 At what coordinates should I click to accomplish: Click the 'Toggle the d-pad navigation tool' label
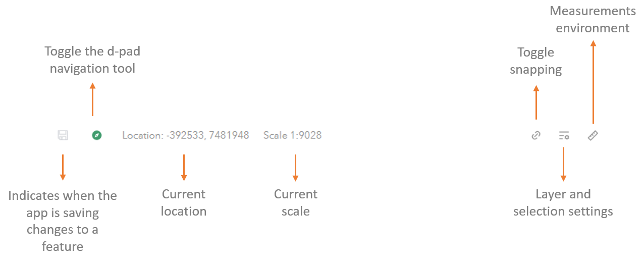pyautogui.click(x=92, y=60)
